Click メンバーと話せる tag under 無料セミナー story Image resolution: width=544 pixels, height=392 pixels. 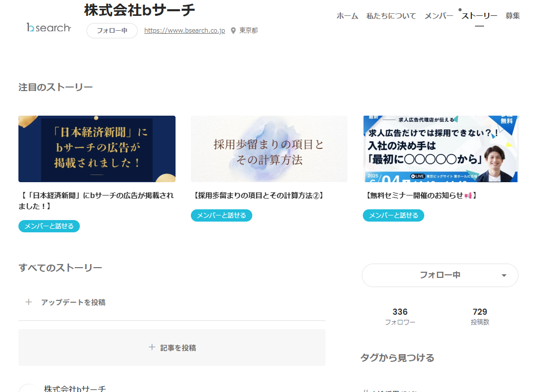pyautogui.click(x=393, y=215)
